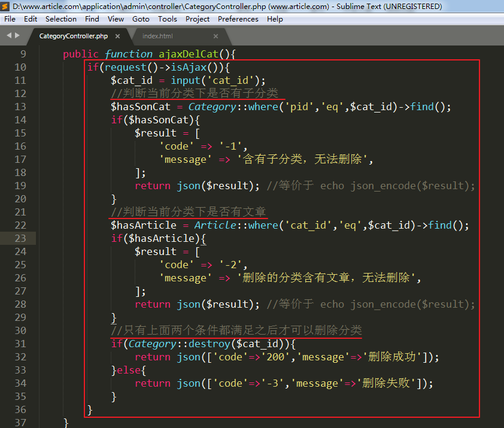Click the '-2' code value
The height and width of the screenshot is (428, 504).
(231, 265)
